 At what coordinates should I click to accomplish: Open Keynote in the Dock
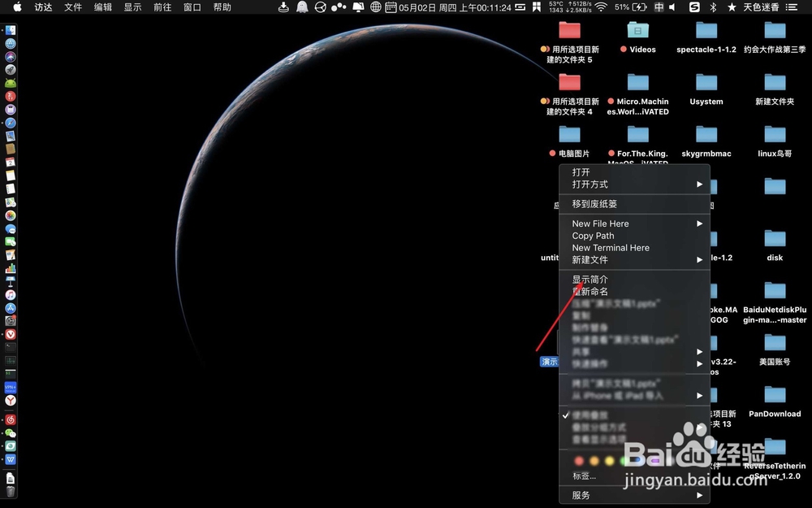pos(11,281)
